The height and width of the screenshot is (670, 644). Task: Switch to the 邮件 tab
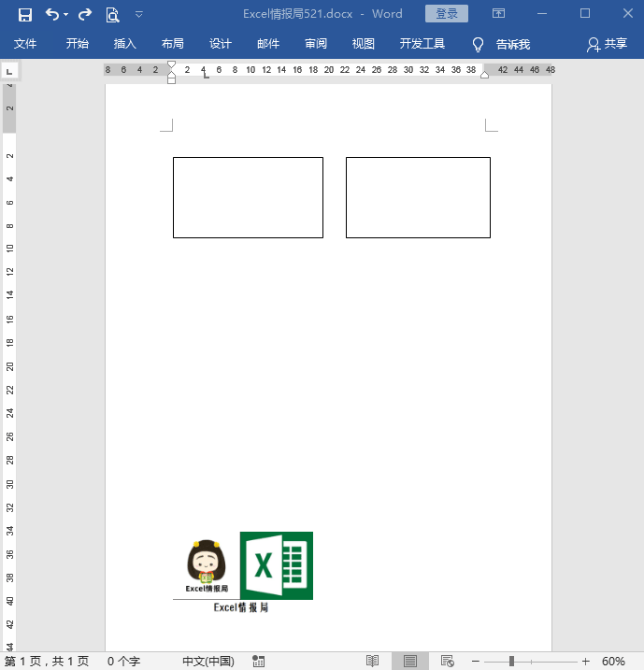coord(268,44)
